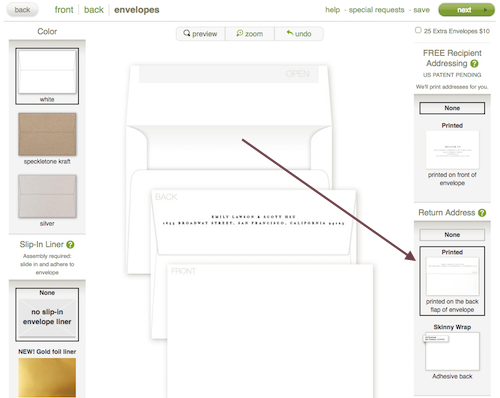The image size is (500, 398).
Task: Open the preview magnifier tool
Action: click(x=200, y=34)
